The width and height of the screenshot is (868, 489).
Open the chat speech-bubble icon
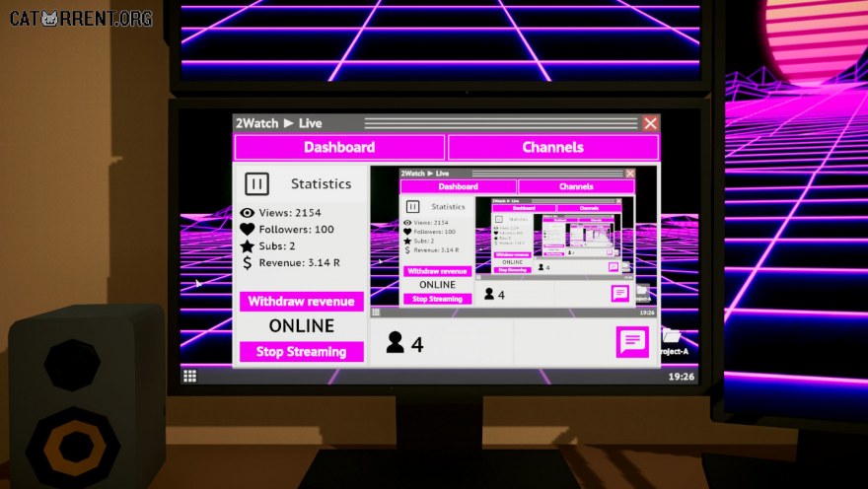[x=632, y=342]
